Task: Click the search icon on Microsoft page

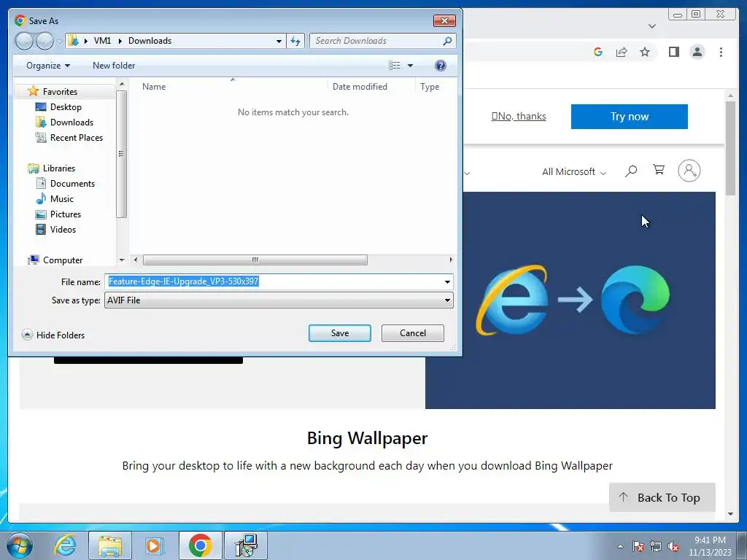Action: [x=631, y=171]
